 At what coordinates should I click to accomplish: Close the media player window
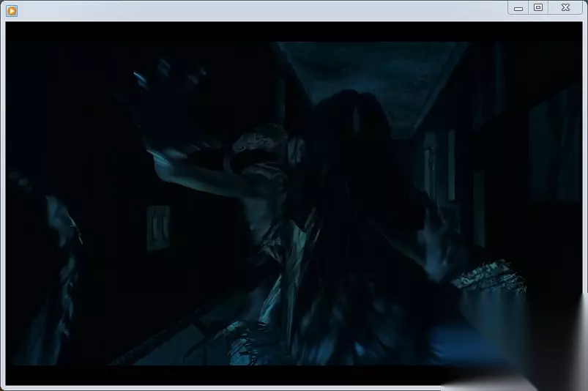pos(565,7)
